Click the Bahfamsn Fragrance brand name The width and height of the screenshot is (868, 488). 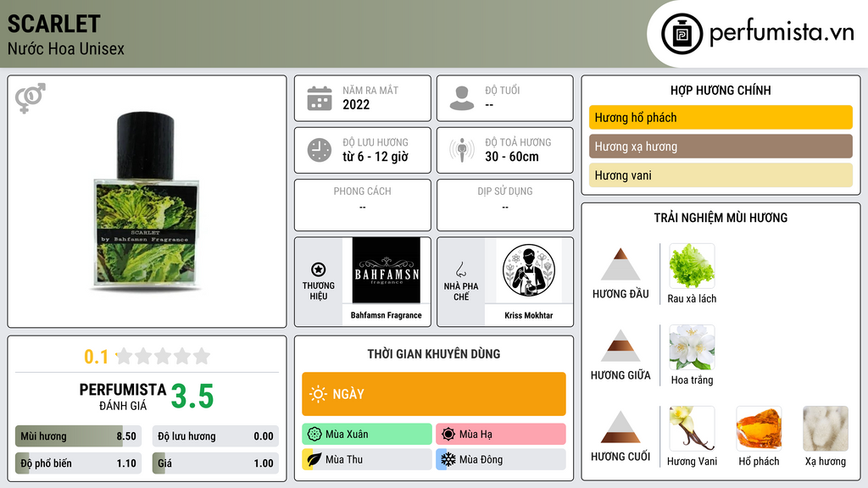point(386,315)
